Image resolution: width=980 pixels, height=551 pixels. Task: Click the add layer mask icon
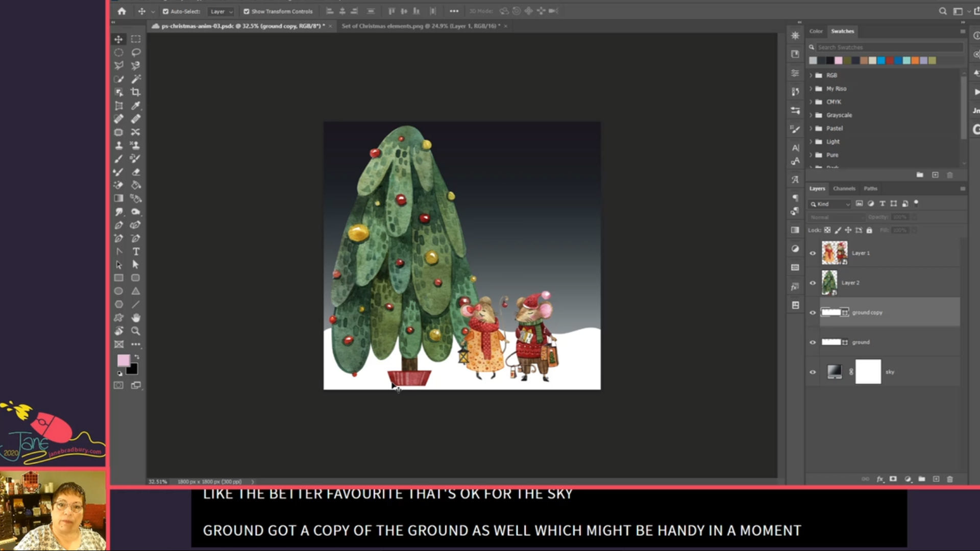(x=893, y=479)
